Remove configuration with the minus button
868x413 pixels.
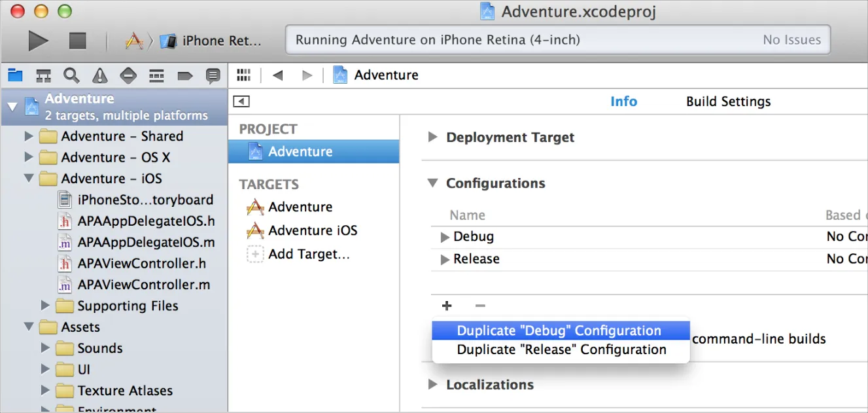coord(480,306)
